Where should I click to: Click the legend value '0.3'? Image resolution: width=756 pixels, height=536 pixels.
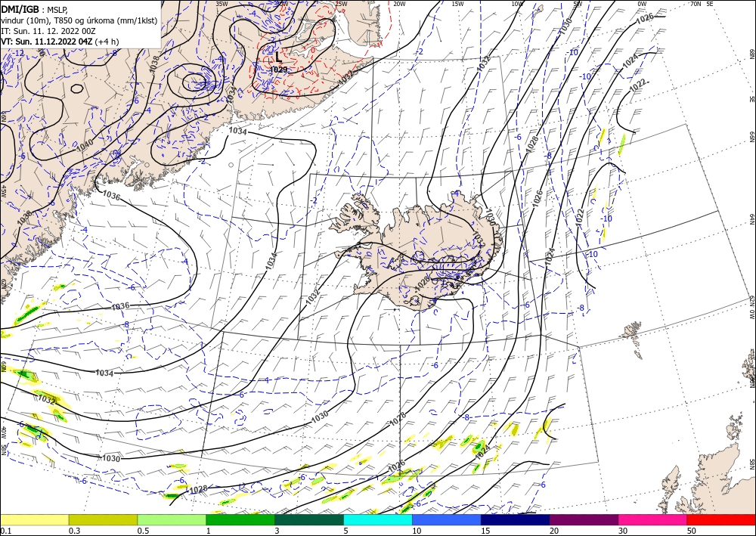75,531
